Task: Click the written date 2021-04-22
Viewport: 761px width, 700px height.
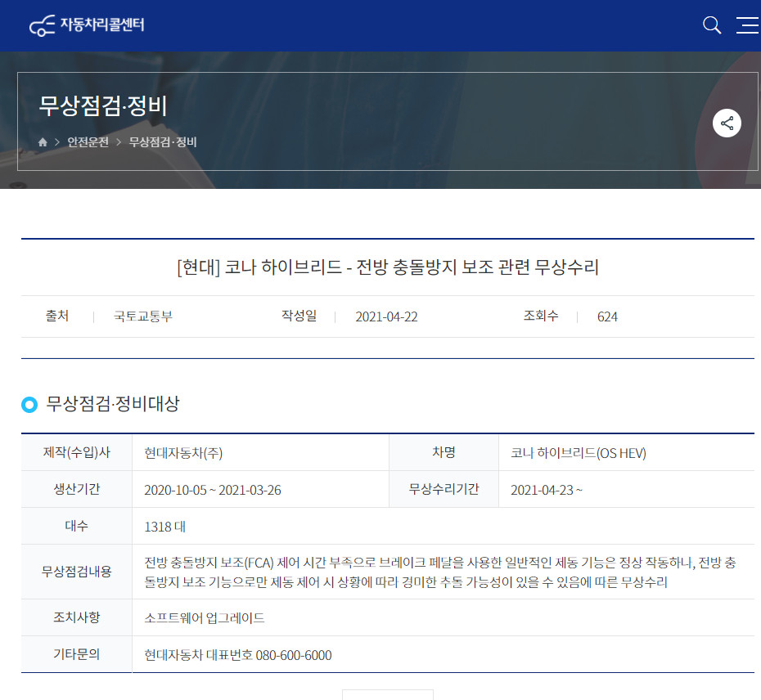Action: 386,316
